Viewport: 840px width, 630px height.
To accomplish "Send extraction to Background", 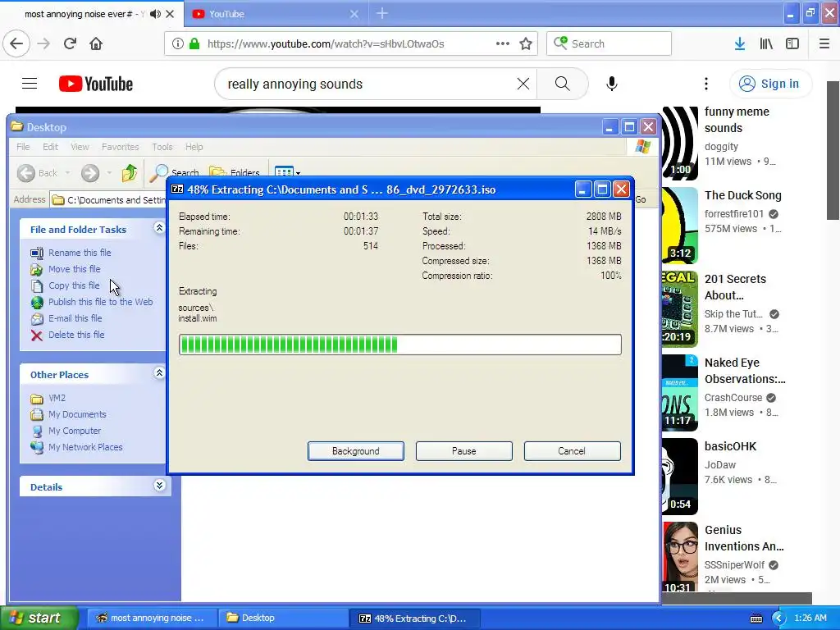I will (356, 451).
